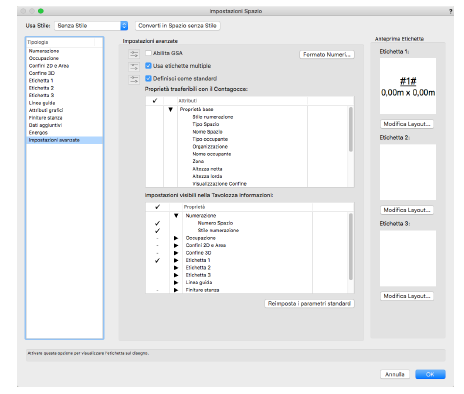464x394 pixels.
Task: Click Reimposta i parametri standard
Action: click(x=309, y=304)
